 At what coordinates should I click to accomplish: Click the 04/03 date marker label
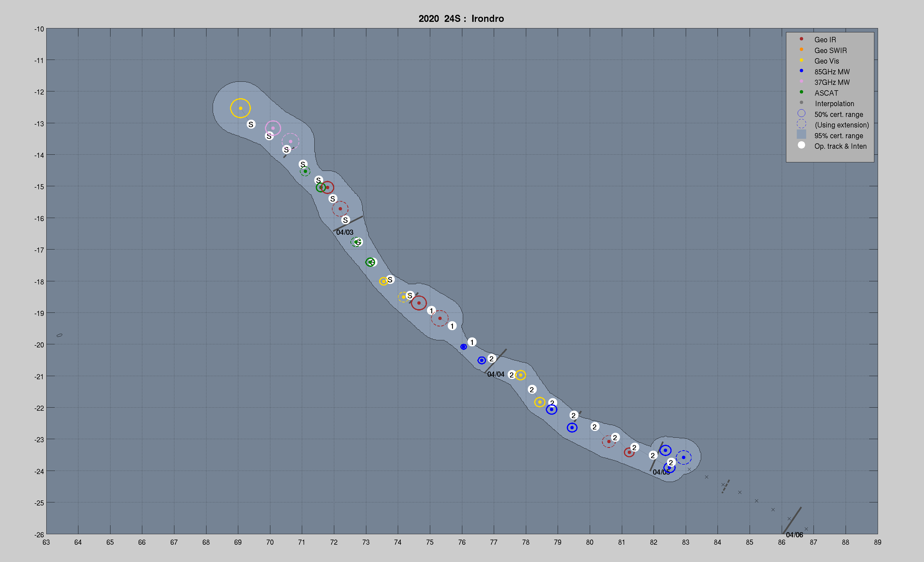(345, 232)
